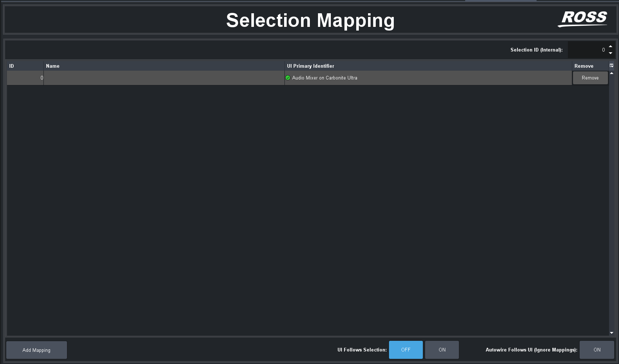Click the Selection ID input field
The width and height of the screenshot is (619, 364).
(x=587, y=50)
